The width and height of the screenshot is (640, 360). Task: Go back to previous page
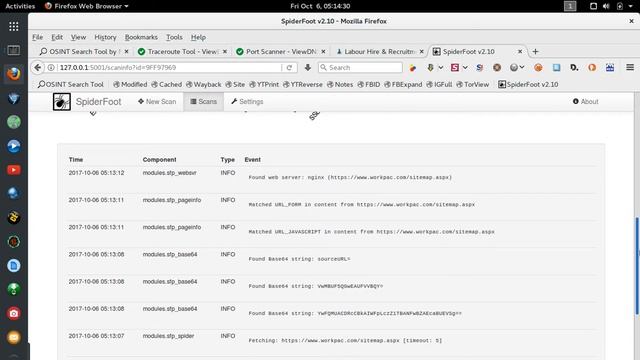38,67
